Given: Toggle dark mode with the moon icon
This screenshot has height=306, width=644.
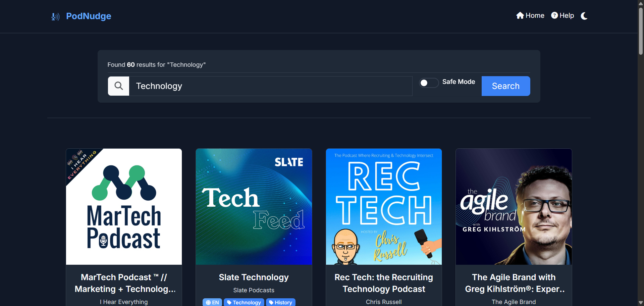Looking at the screenshot, I should click(584, 16).
